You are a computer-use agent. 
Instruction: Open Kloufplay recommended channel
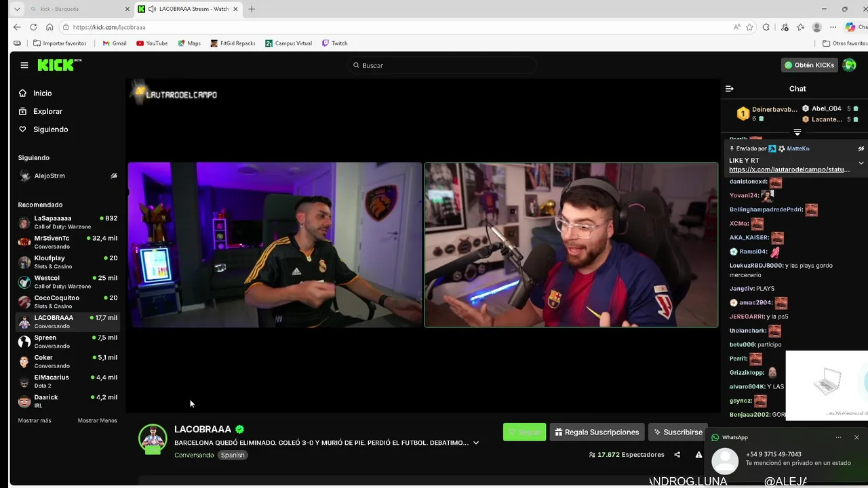pos(68,262)
